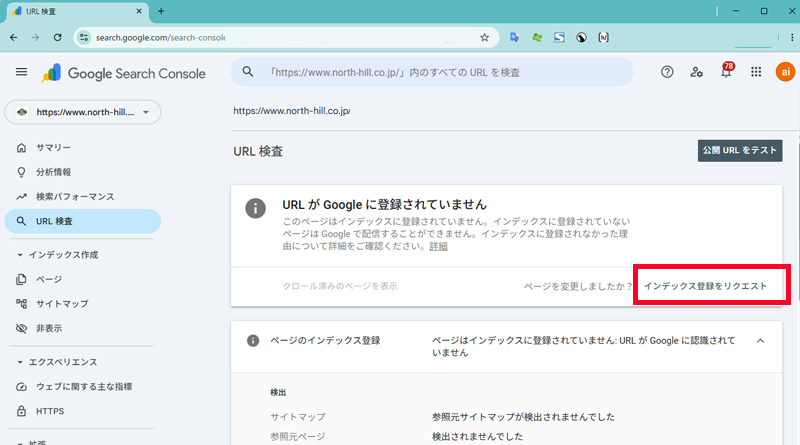
Task: Bookmark this page with star icon
Action: tap(485, 37)
